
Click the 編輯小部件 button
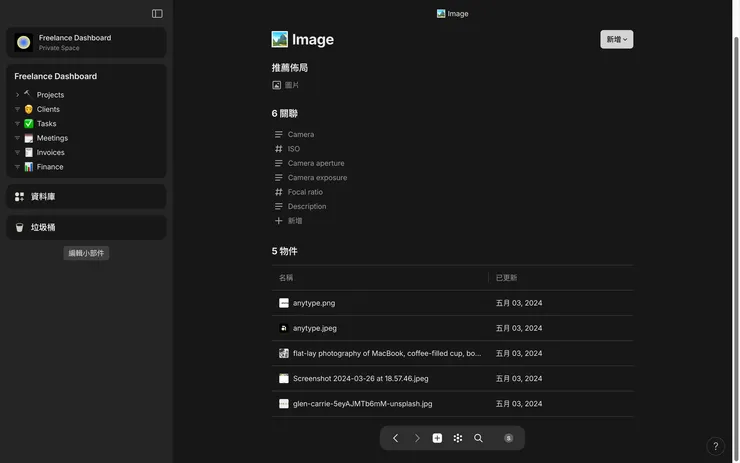point(86,253)
